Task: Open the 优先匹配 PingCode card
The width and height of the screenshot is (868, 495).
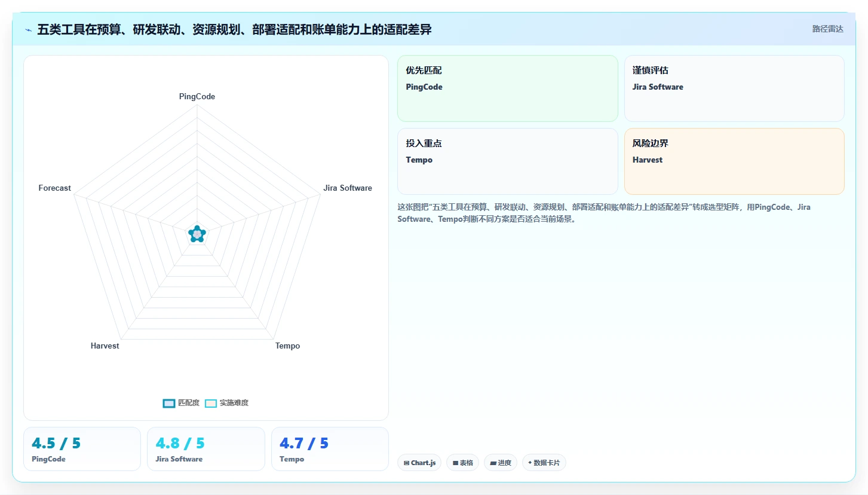Action: tap(508, 88)
